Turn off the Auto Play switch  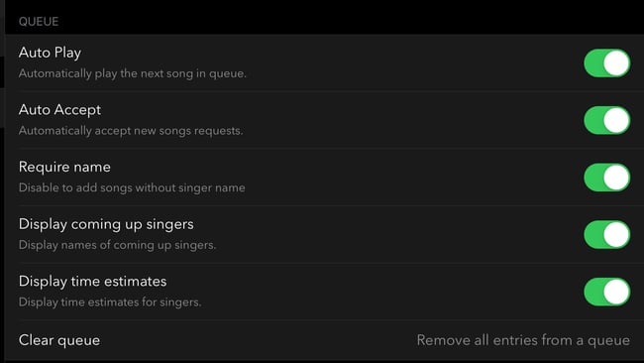click(x=607, y=62)
